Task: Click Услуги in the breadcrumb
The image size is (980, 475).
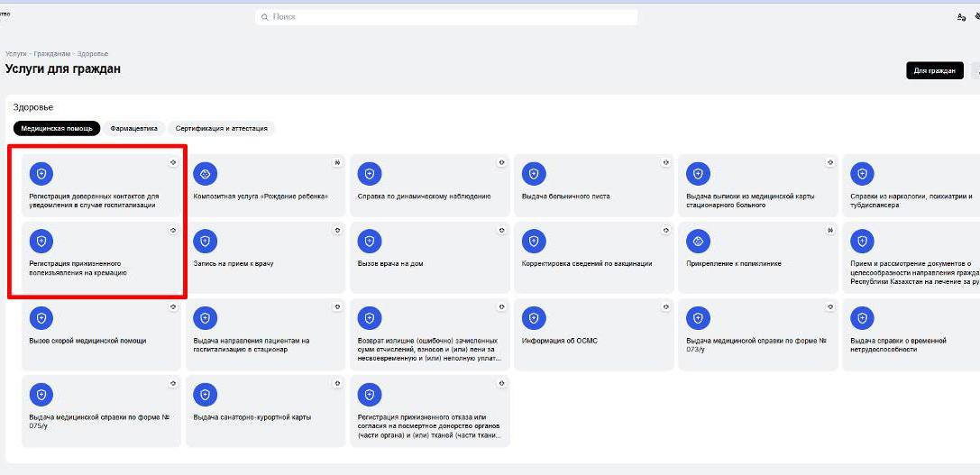Action: [x=15, y=54]
